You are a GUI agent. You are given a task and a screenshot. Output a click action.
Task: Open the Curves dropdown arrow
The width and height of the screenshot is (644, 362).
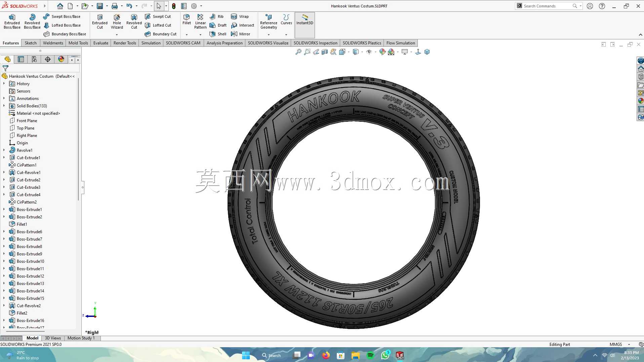point(286,35)
